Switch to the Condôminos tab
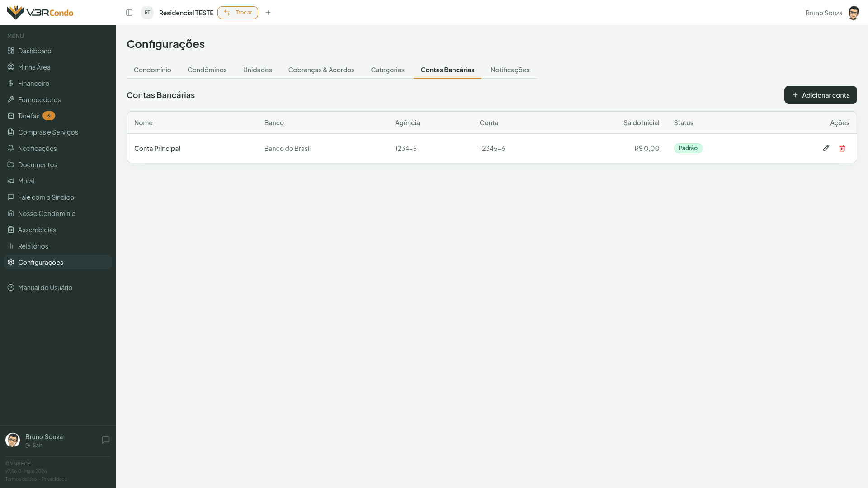868x488 pixels. 207,70
